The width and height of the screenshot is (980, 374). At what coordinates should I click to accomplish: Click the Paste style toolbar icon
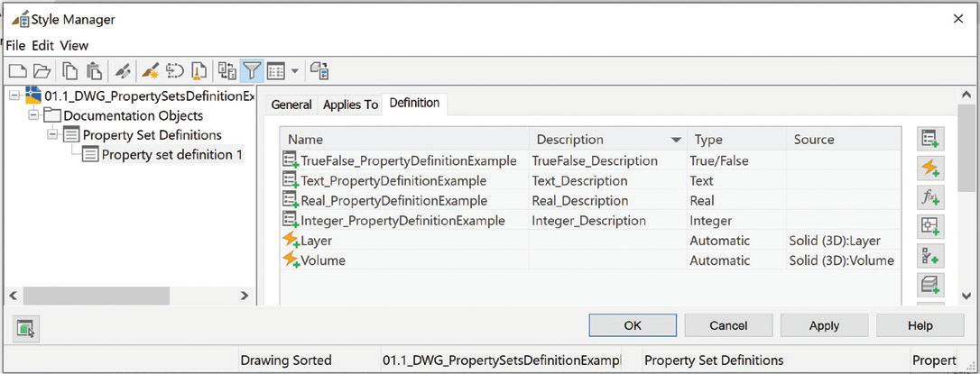(x=94, y=71)
